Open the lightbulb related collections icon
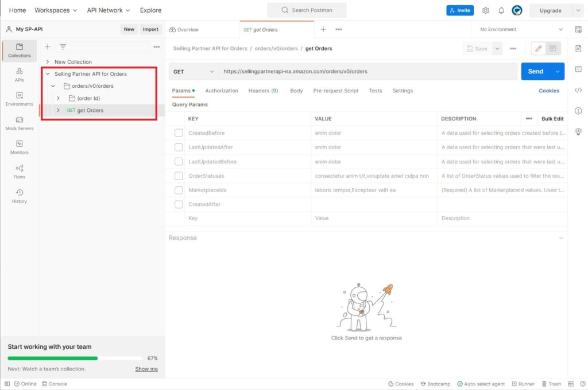This screenshot has height=390, width=588. point(578,131)
